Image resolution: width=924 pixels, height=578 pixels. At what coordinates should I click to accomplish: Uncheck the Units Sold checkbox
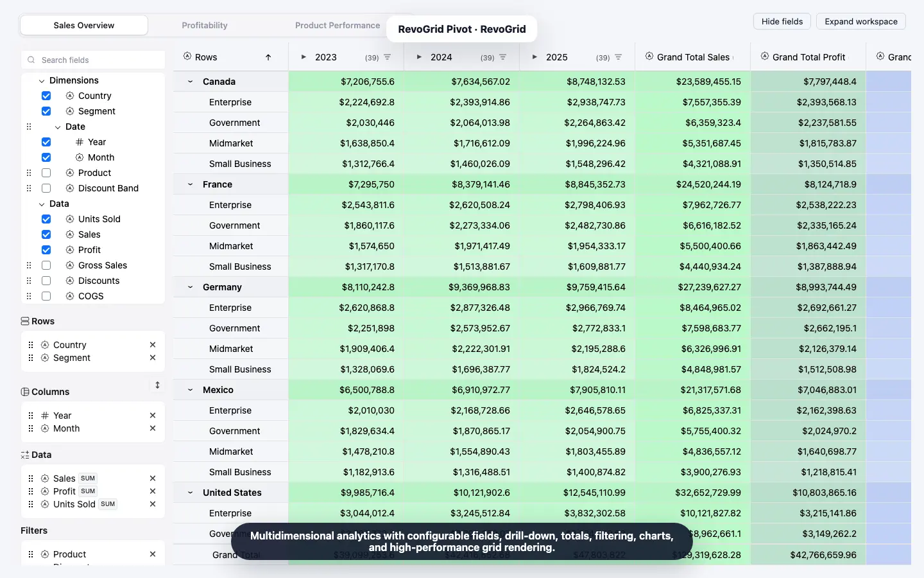tap(46, 219)
